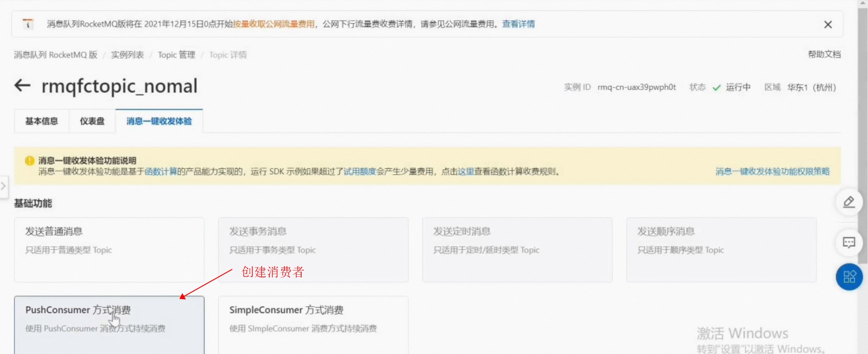Go to 实例列表 breadcrumb

[127, 55]
